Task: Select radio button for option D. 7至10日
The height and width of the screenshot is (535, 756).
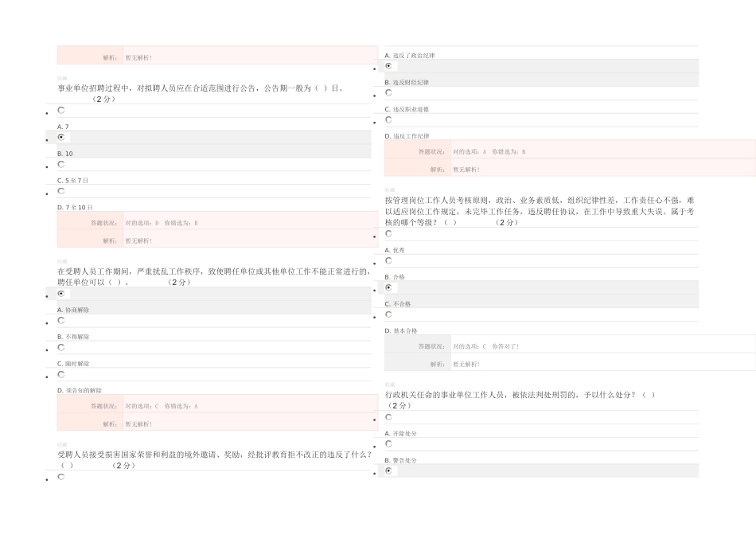Action: pyautogui.click(x=61, y=191)
